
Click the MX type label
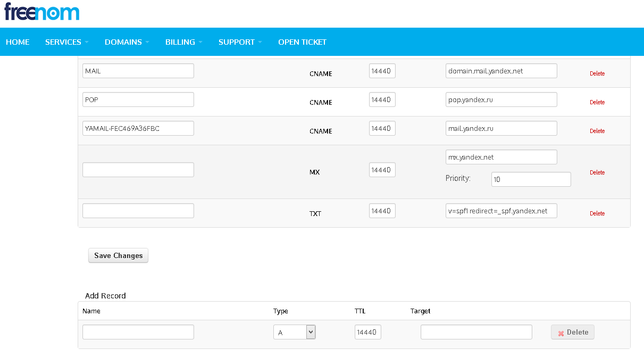(x=315, y=172)
